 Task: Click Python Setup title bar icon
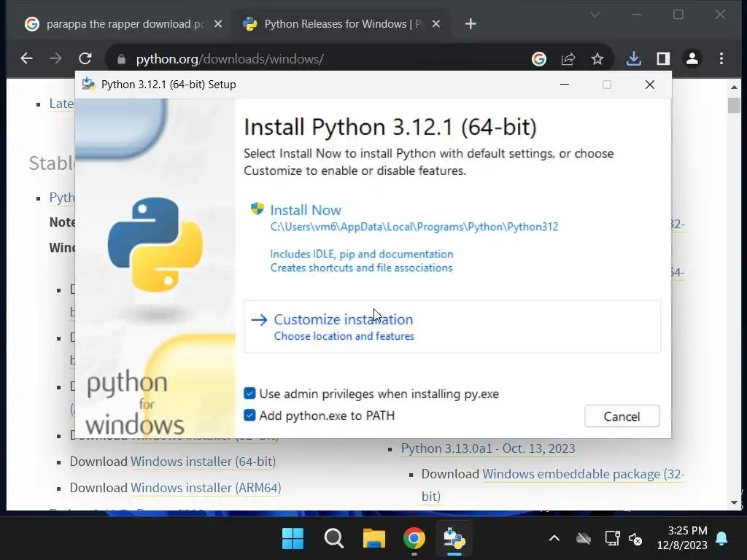click(88, 85)
